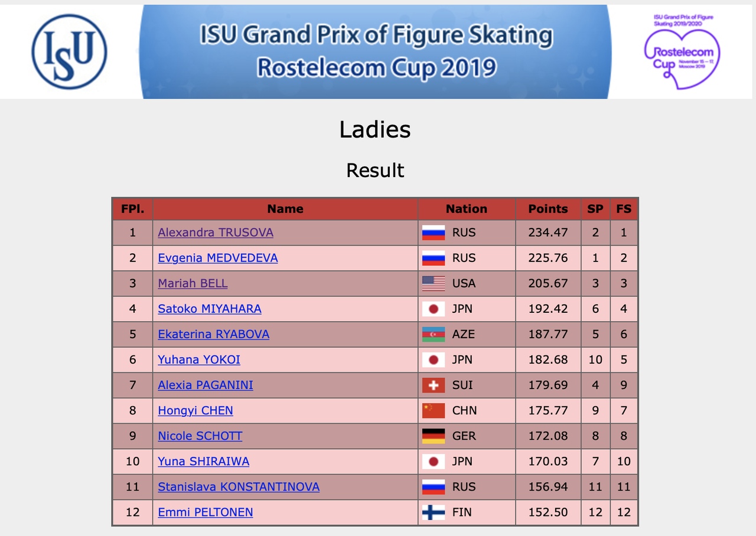Click the Points column header
The image size is (756, 536).
point(548,208)
